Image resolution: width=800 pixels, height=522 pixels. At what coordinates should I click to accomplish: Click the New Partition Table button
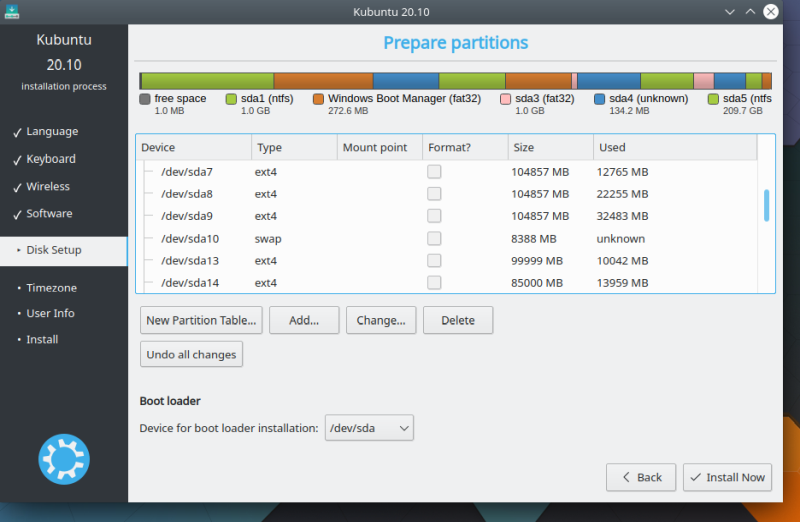201,320
